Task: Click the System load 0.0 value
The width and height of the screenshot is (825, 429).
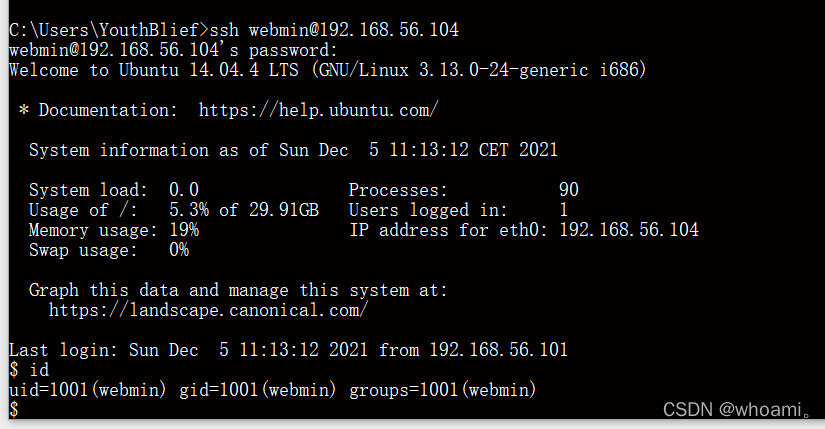Action: pyautogui.click(x=184, y=190)
